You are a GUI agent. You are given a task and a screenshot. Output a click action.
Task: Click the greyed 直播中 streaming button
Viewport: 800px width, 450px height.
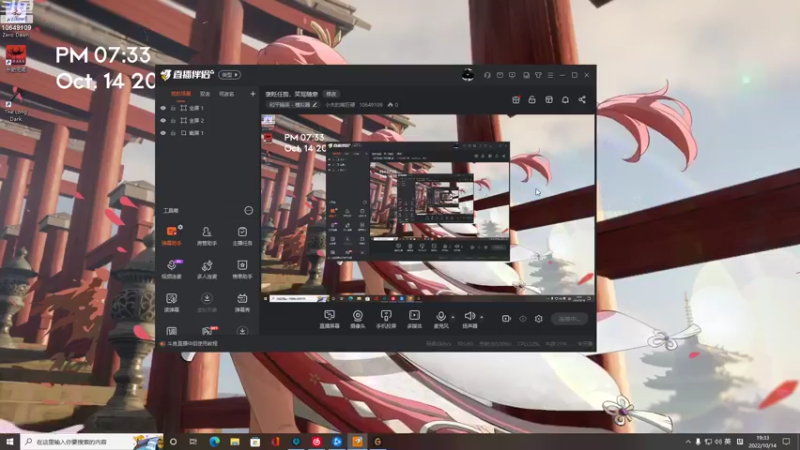[569, 318]
